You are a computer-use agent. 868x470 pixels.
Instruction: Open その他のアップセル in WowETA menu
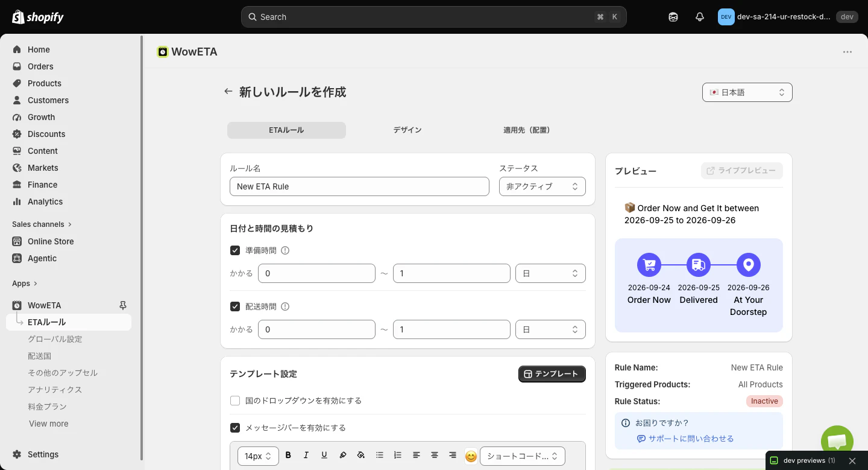point(63,373)
